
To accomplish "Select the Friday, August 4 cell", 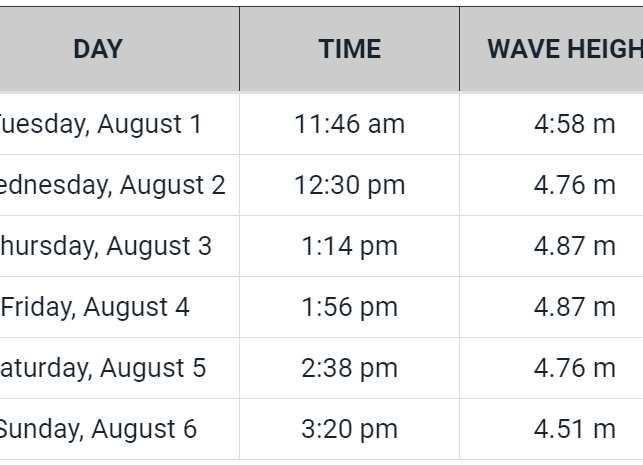I will 95,307.
